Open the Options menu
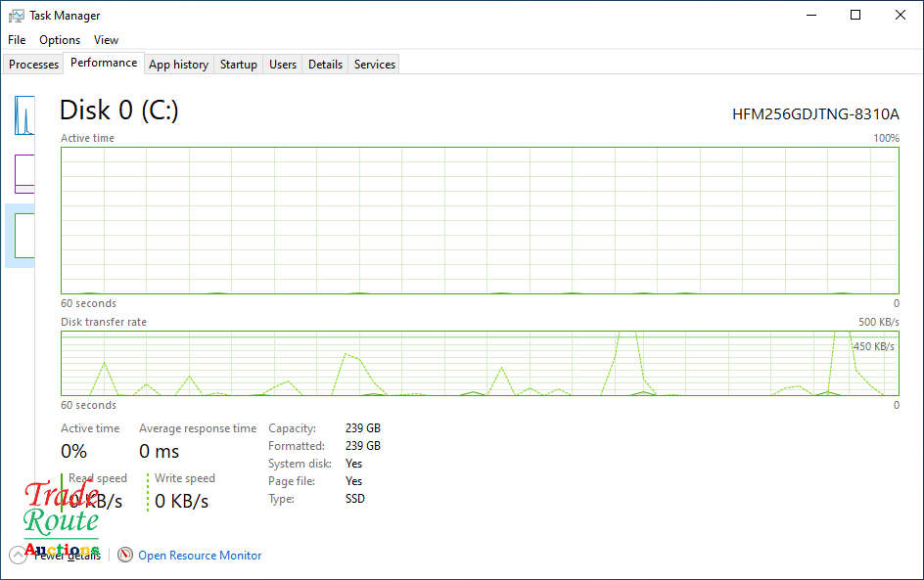 (60, 40)
